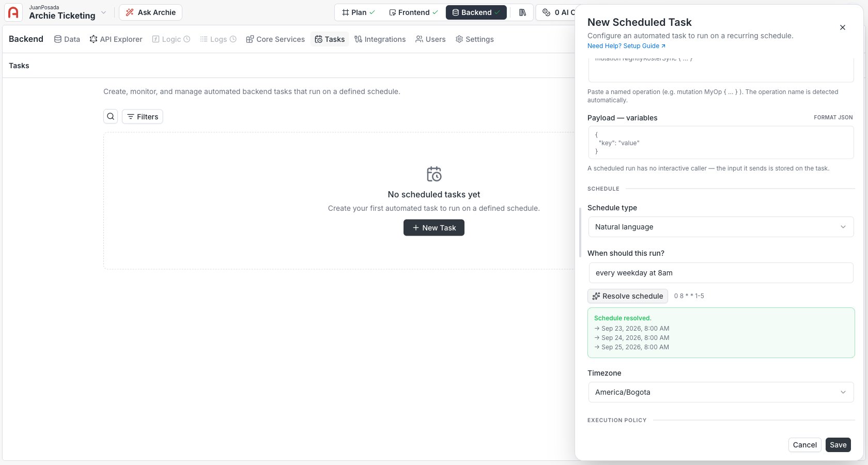Click the cron text '0 8 * * 1-5'
This screenshot has width=868, height=465.
click(x=689, y=296)
